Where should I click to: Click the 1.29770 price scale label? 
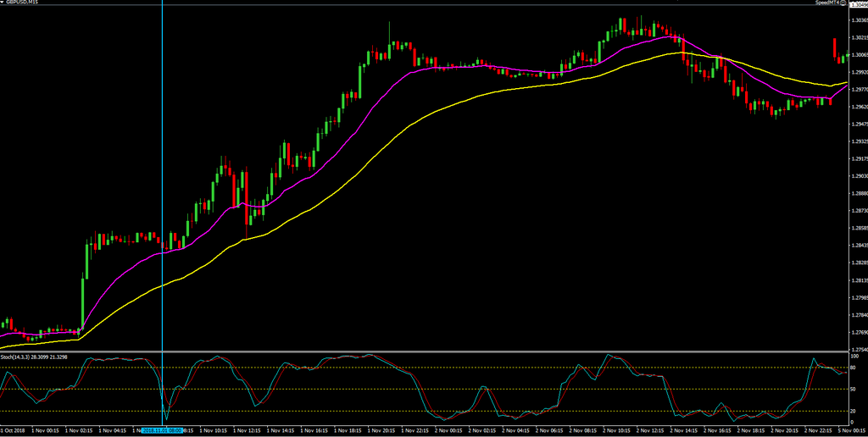859,89
